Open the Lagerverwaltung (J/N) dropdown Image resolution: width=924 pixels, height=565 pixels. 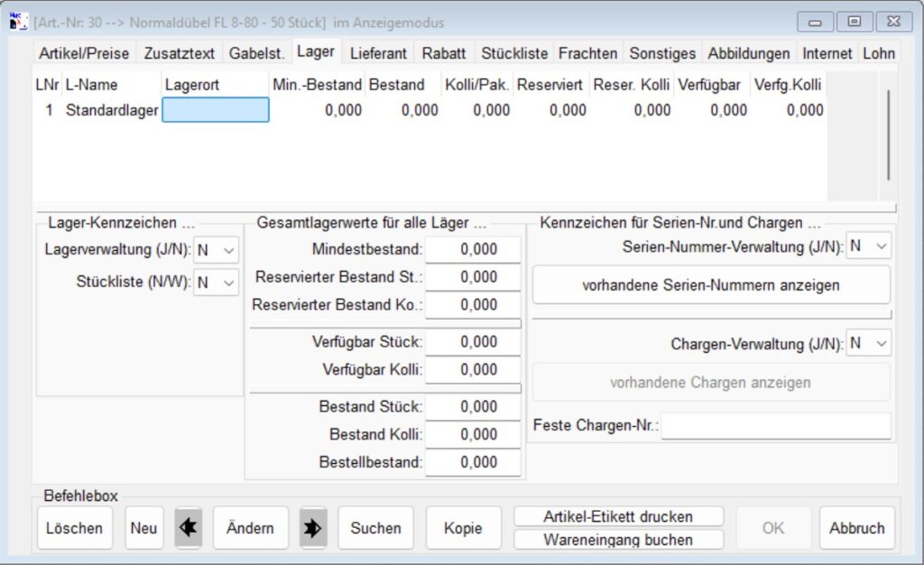[x=217, y=250]
